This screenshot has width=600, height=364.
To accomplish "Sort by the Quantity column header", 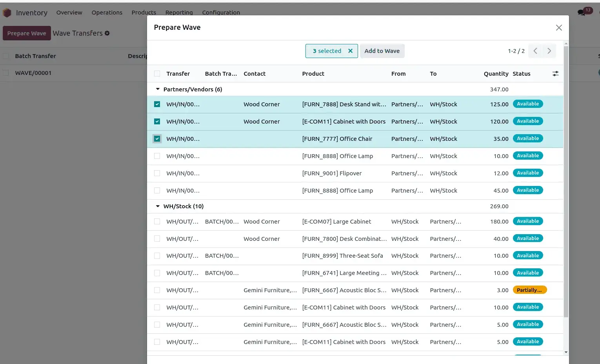I will pyautogui.click(x=496, y=74).
